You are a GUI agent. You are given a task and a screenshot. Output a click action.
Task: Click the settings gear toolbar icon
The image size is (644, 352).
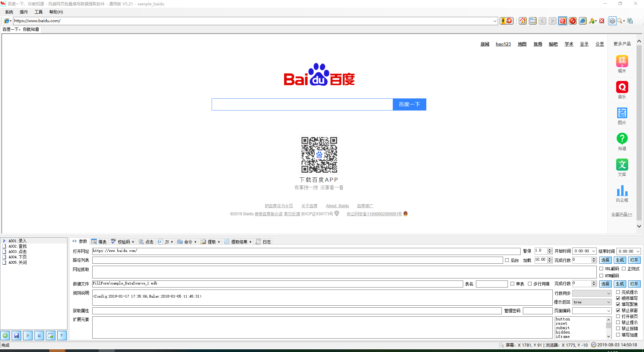612,21
